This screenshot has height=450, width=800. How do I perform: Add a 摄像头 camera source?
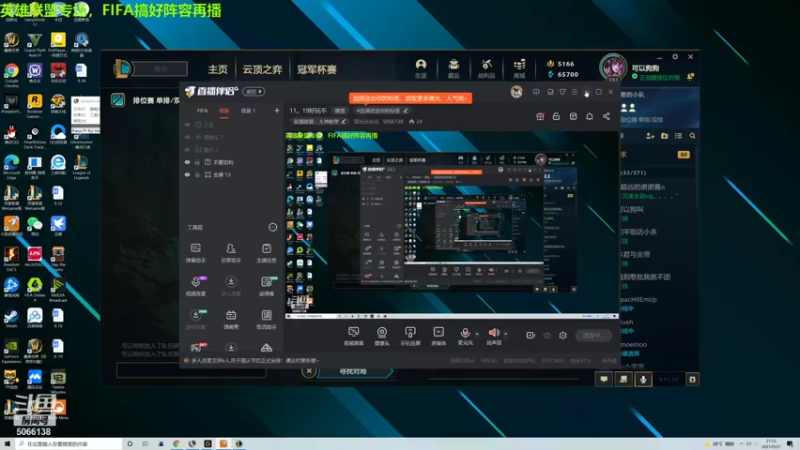tap(382, 336)
